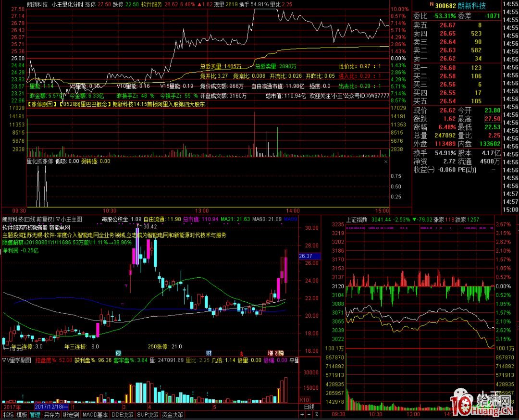Switch to the MACD基本 template
Viewport: 519px width, 420px height.
coord(95,415)
